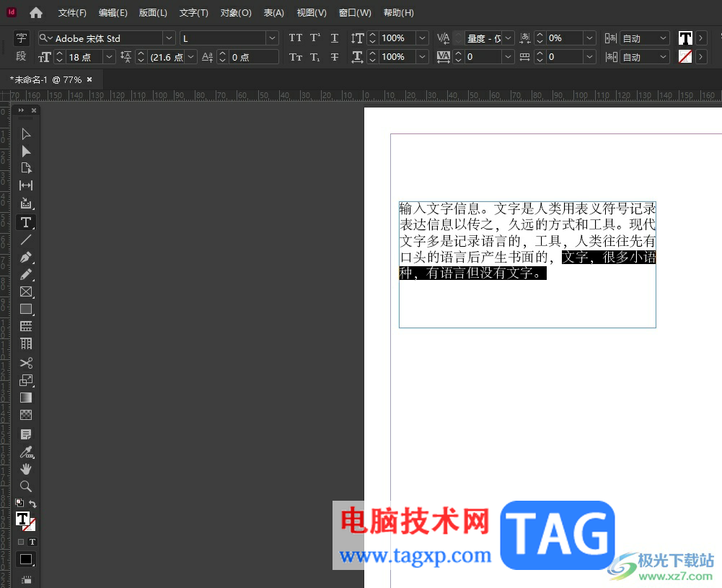Select the horizontal grid tool
The height and width of the screenshot is (588, 722).
pyautogui.click(x=26, y=326)
